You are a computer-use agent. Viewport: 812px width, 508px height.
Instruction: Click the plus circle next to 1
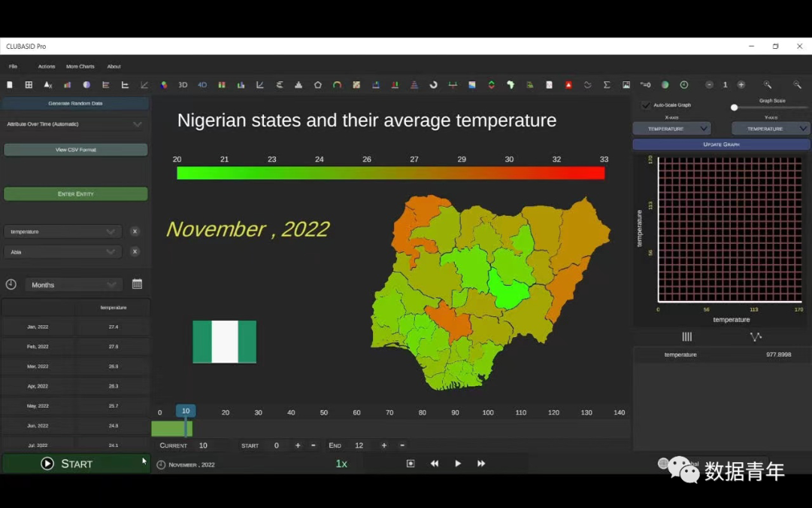741,84
